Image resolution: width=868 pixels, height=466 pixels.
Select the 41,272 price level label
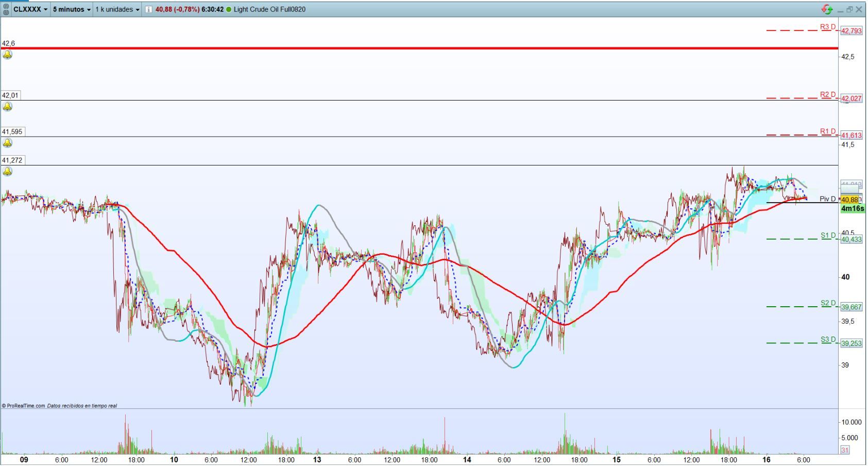12,160
